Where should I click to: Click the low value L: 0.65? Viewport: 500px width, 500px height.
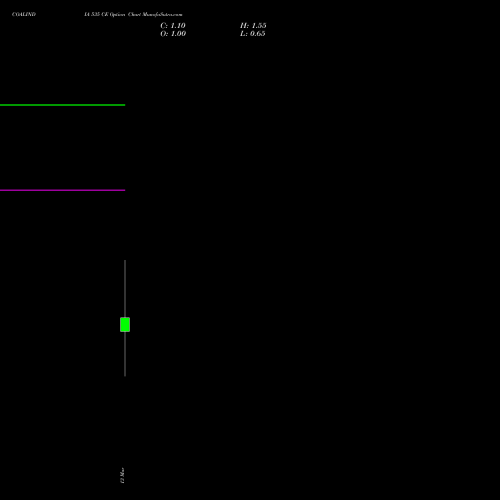click(253, 34)
